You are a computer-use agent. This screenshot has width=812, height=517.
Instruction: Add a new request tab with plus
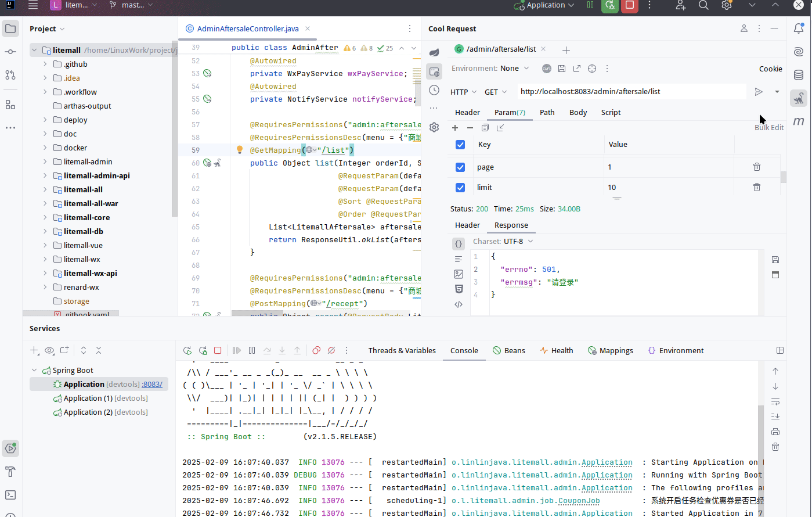[566, 50]
